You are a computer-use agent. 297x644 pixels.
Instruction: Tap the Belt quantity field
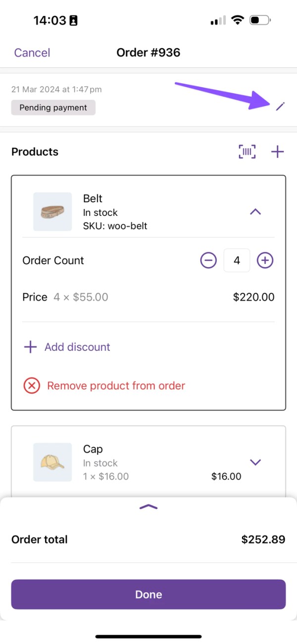(237, 261)
